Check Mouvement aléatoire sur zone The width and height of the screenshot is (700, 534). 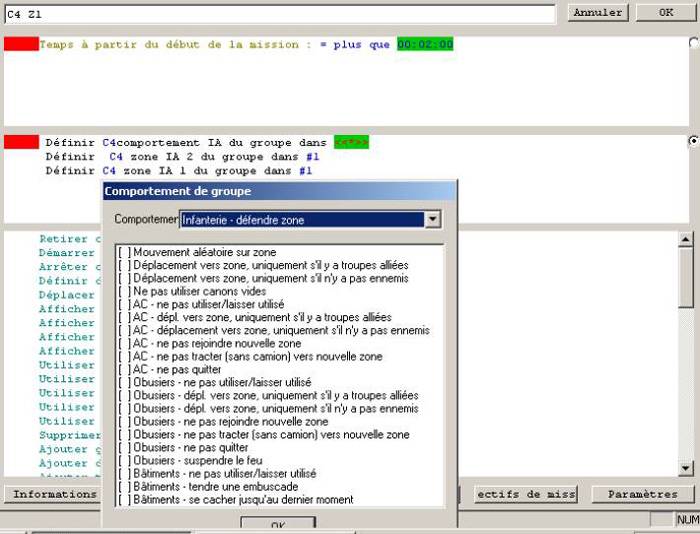tap(124, 253)
